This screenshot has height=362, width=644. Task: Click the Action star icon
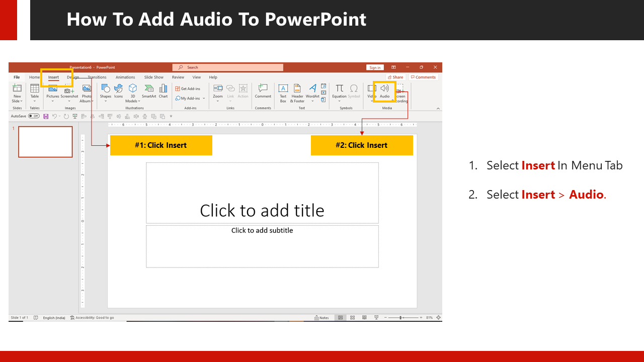[x=243, y=88]
